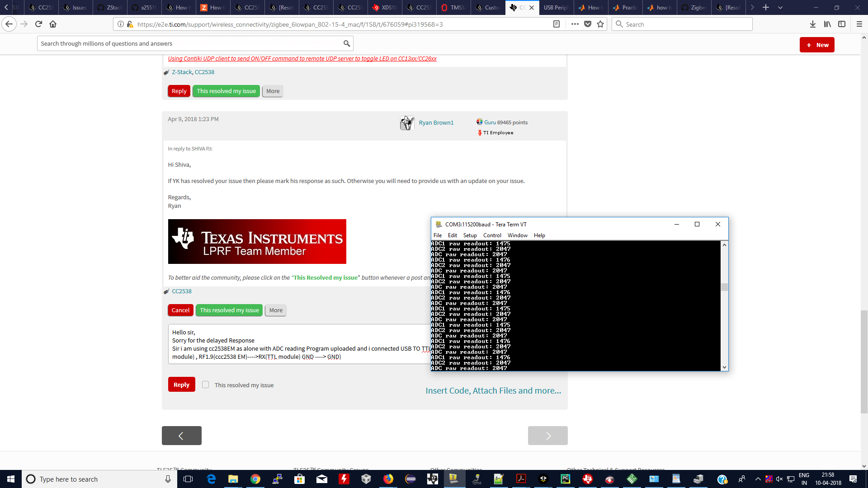Viewport: 868px width, 488px height.
Task: Click the forum search magnifier icon
Action: (x=347, y=44)
